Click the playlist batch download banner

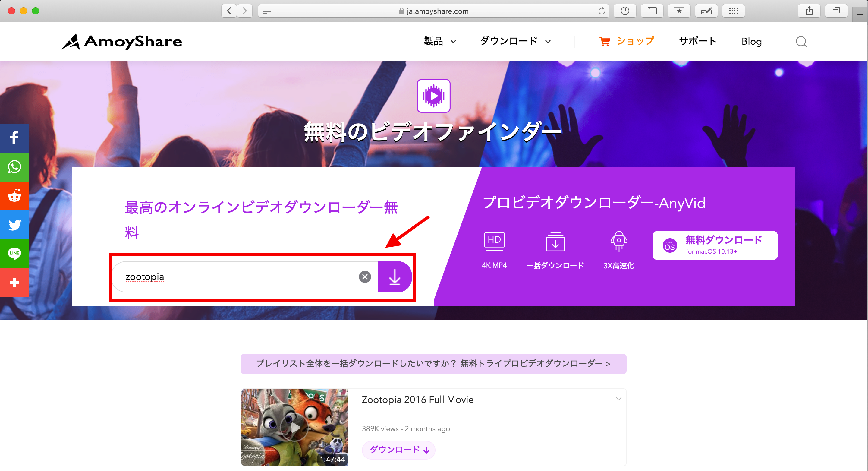coord(433,364)
